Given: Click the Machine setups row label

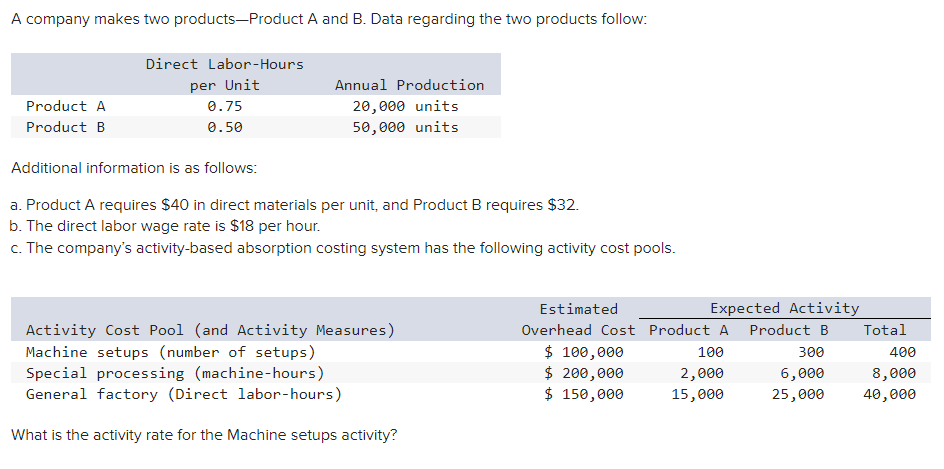Looking at the screenshot, I should pyautogui.click(x=170, y=352).
